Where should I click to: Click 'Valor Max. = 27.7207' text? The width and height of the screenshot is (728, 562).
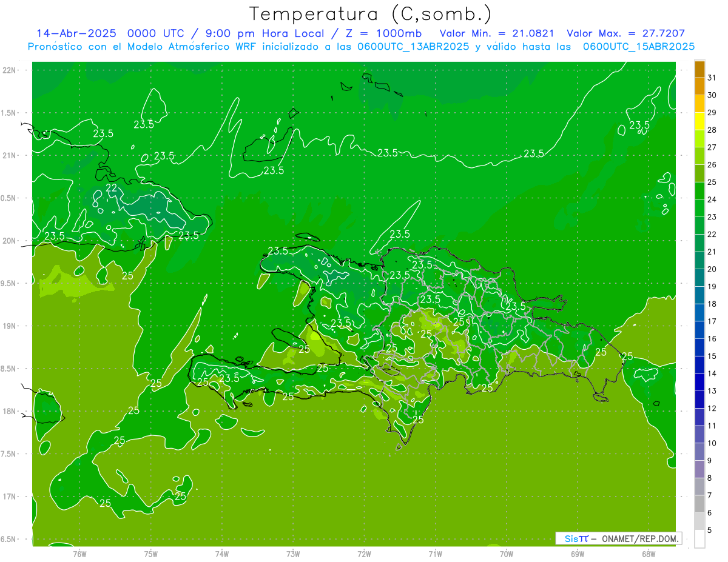click(625, 33)
